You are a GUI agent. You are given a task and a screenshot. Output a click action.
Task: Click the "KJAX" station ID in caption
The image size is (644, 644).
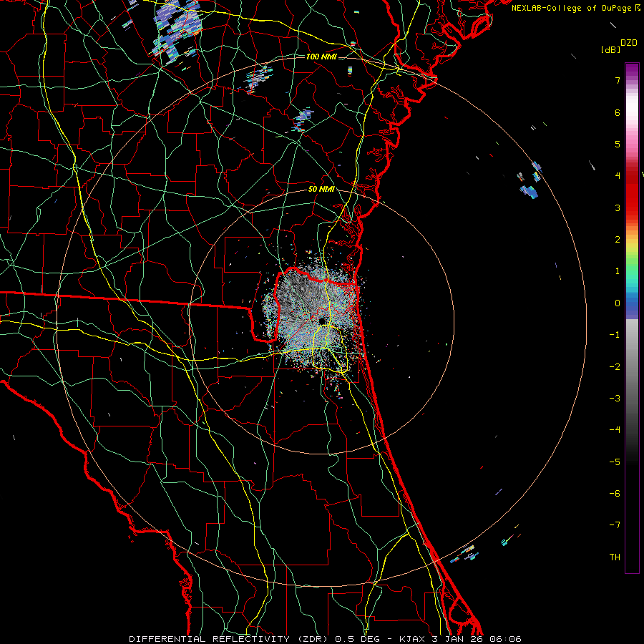(412, 639)
